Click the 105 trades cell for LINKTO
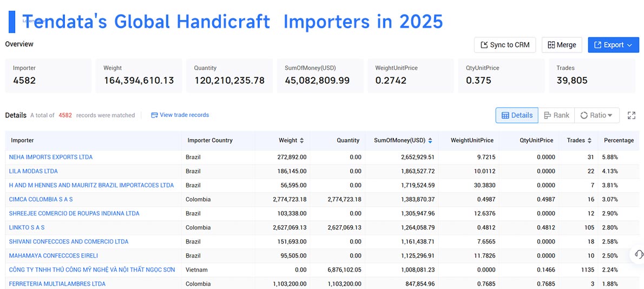644x289 pixels. click(590, 227)
